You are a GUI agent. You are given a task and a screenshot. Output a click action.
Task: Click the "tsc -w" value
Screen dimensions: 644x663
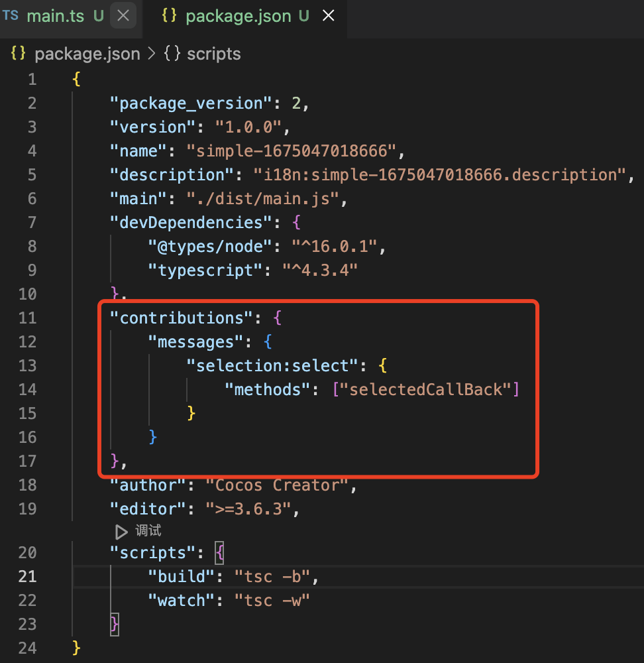coord(272,601)
